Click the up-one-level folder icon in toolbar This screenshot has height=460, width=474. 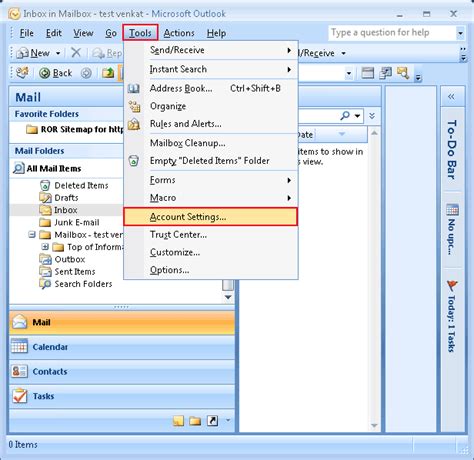[108, 73]
